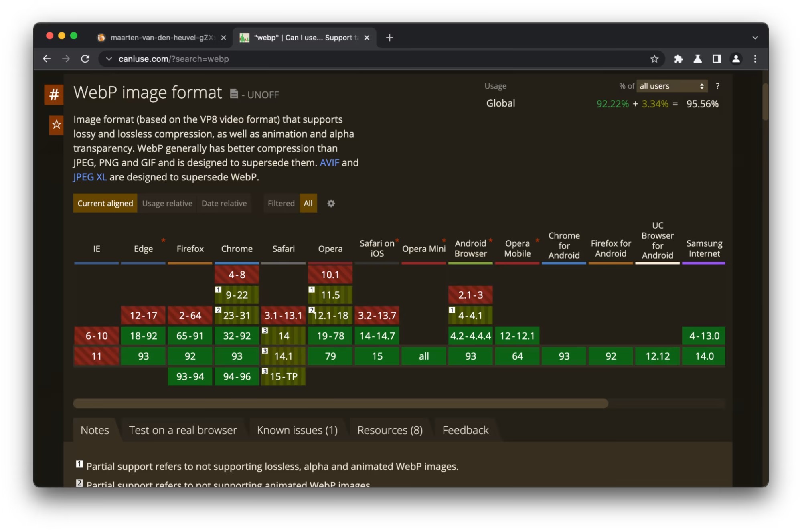Expand the tab search chevron

[x=755, y=38]
